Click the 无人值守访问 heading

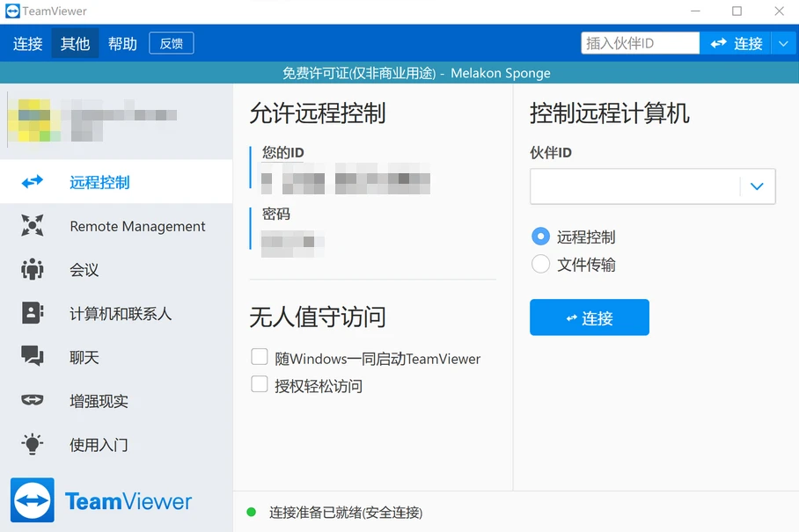coord(317,317)
